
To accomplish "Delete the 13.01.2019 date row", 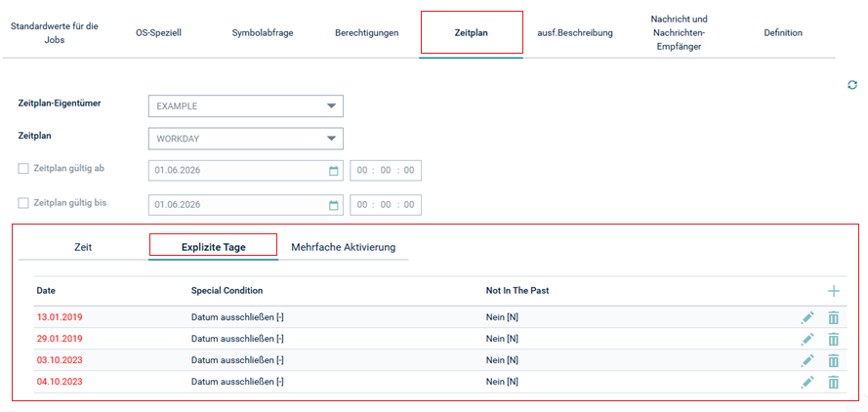I will pyautogui.click(x=834, y=318).
